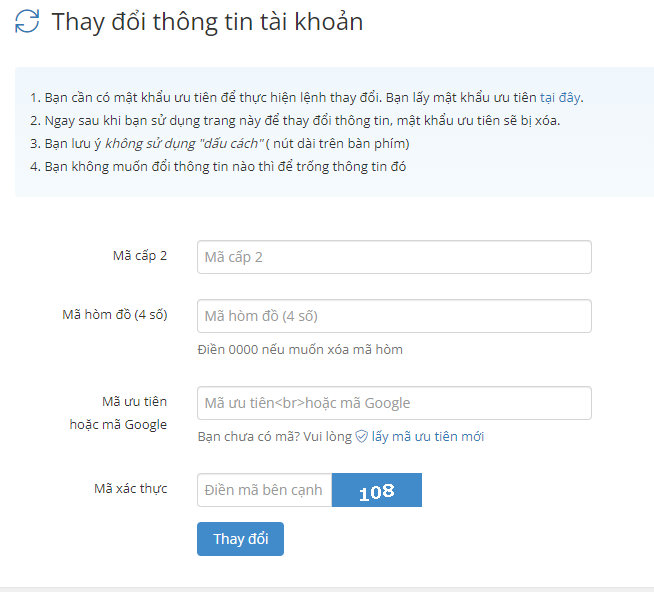Click into the Mã hòm đồ (4 số) field

(x=394, y=316)
